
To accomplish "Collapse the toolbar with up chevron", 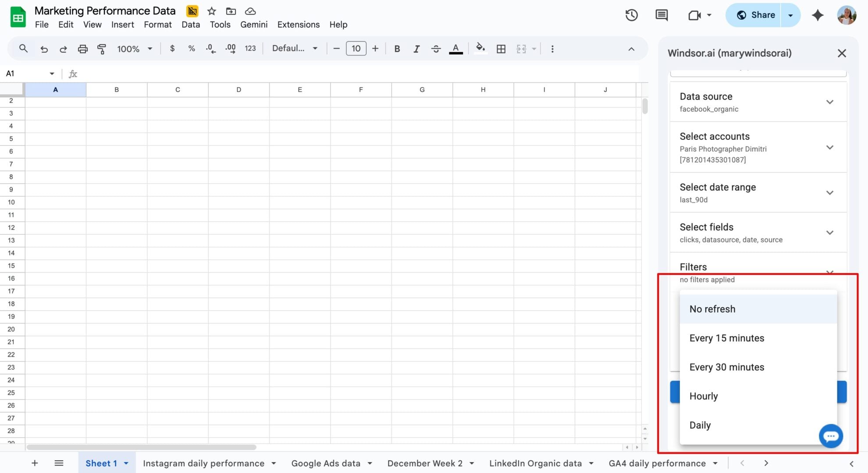I will [631, 49].
